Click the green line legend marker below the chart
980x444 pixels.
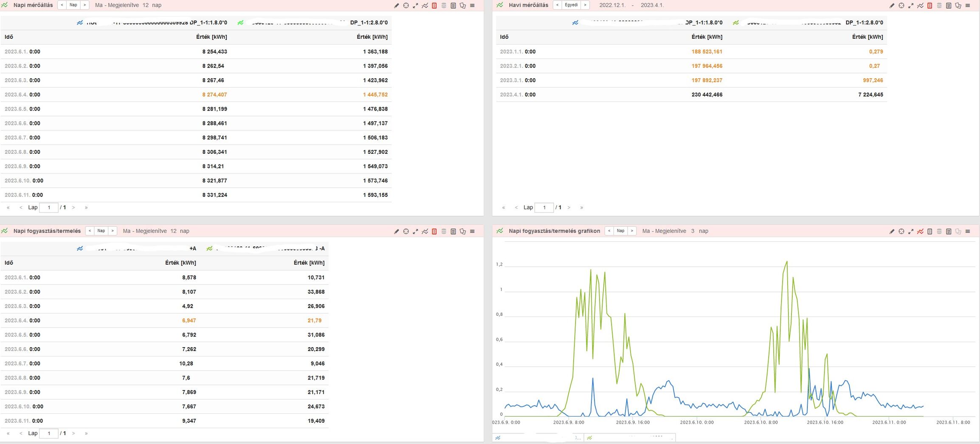pyautogui.click(x=589, y=438)
